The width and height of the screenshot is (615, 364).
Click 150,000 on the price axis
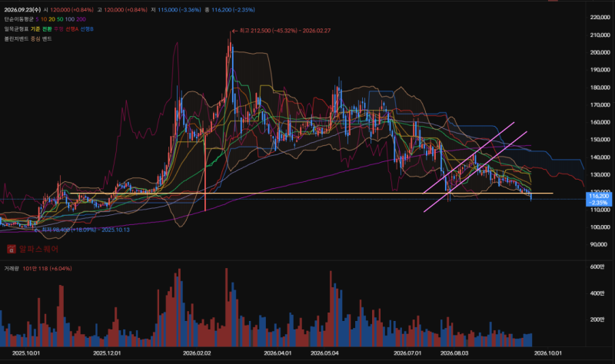(600, 140)
